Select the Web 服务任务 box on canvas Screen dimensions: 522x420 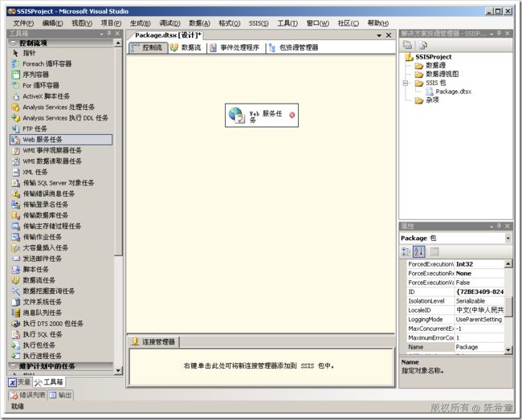pos(262,115)
